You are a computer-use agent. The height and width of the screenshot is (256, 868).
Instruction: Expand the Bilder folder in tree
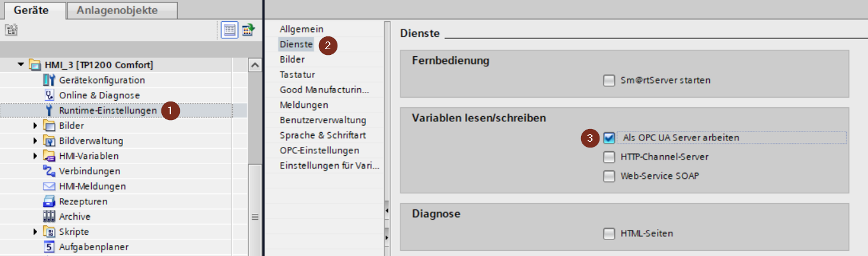coord(36,126)
